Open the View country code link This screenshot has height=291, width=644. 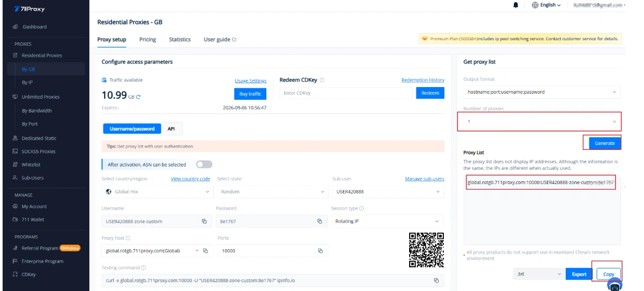[x=191, y=179]
